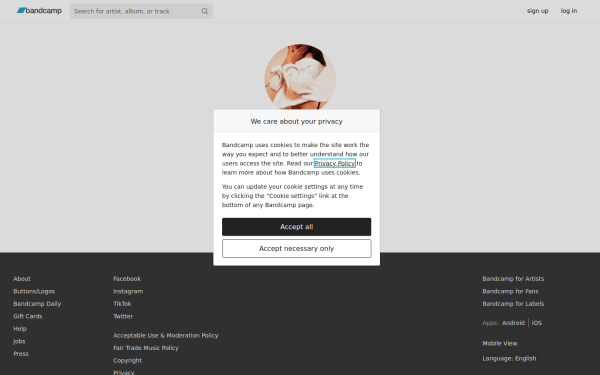Open the Language: English selector
The image size is (600, 375).
[x=509, y=359]
